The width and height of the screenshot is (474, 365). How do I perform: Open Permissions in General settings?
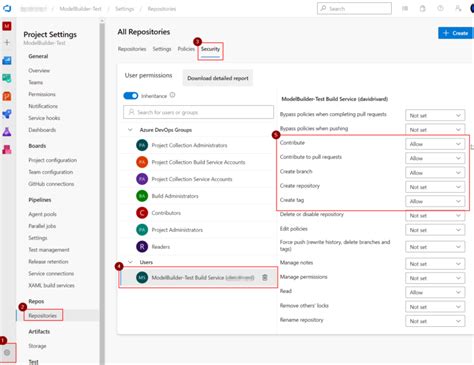point(42,94)
